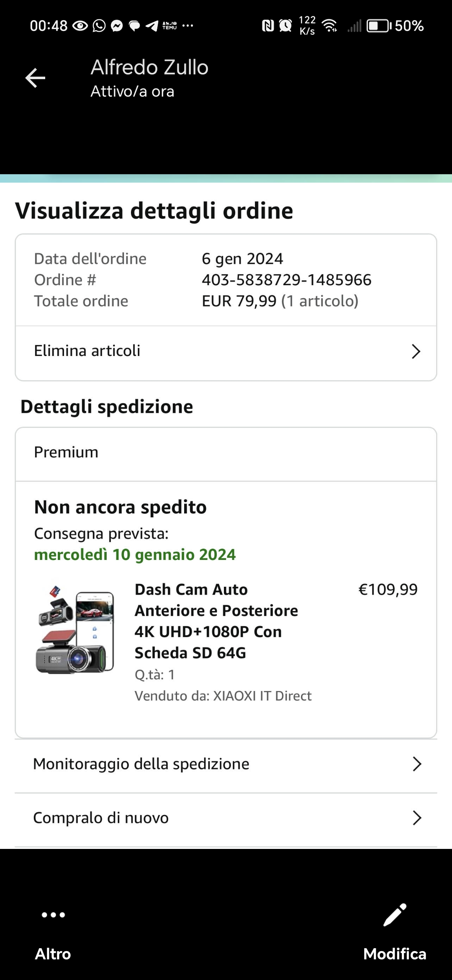Tap the Messenger notification icon
This screenshot has height=980, width=452.
pos(117,26)
